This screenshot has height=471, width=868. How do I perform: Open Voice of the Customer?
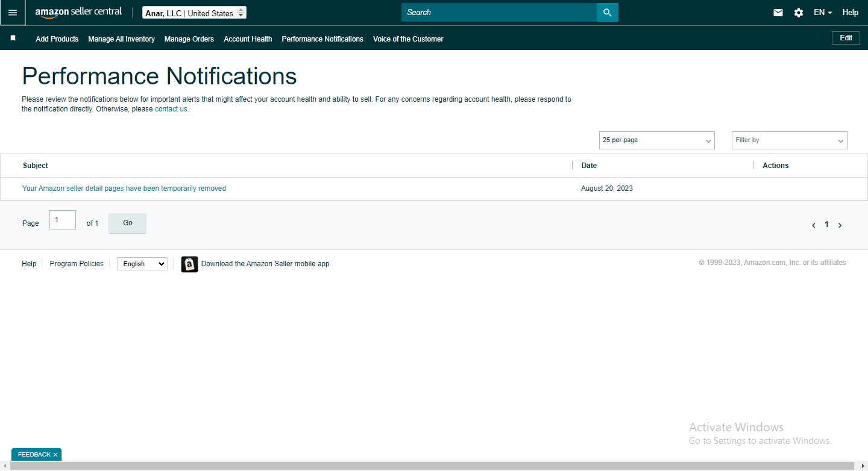[408, 39]
